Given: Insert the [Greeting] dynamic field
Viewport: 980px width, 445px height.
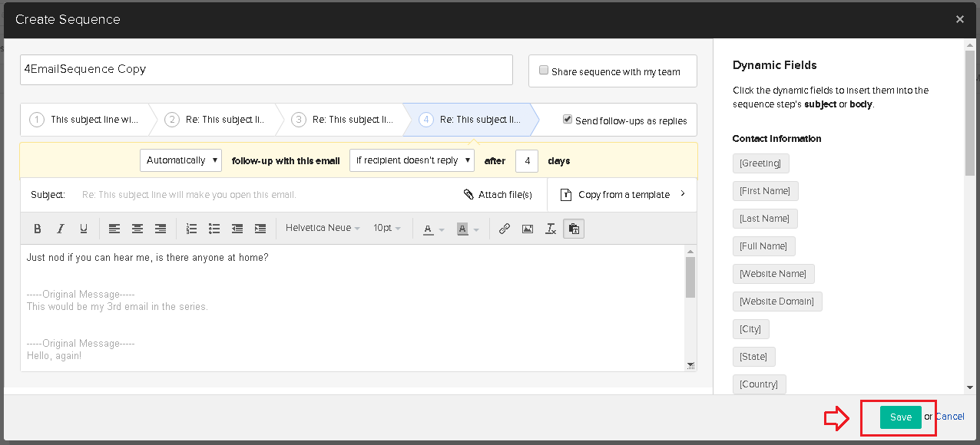Looking at the screenshot, I should pyautogui.click(x=760, y=163).
